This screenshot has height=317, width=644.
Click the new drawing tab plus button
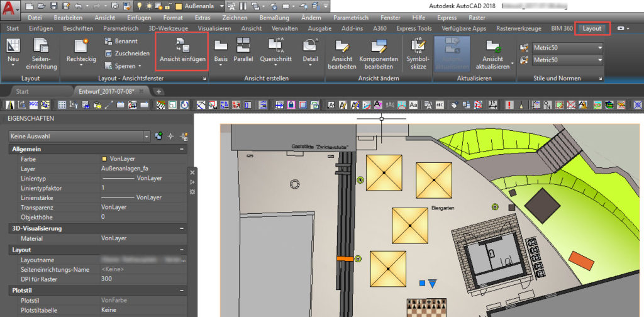click(158, 91)
